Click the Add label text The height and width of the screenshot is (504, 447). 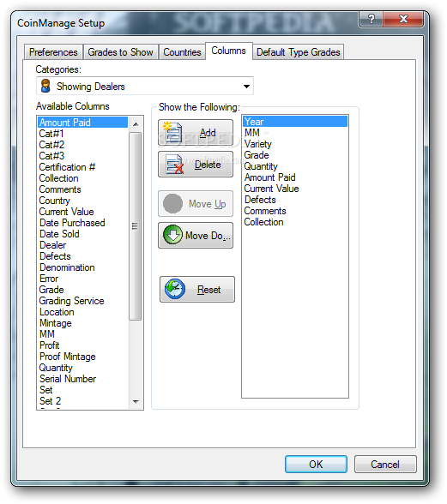[x=208, y=132]
